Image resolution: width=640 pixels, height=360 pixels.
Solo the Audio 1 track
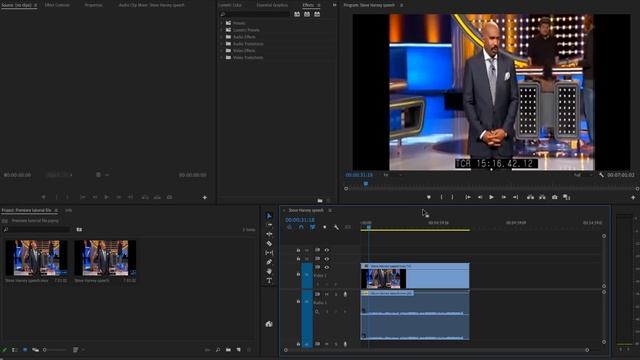pos(336,294)
